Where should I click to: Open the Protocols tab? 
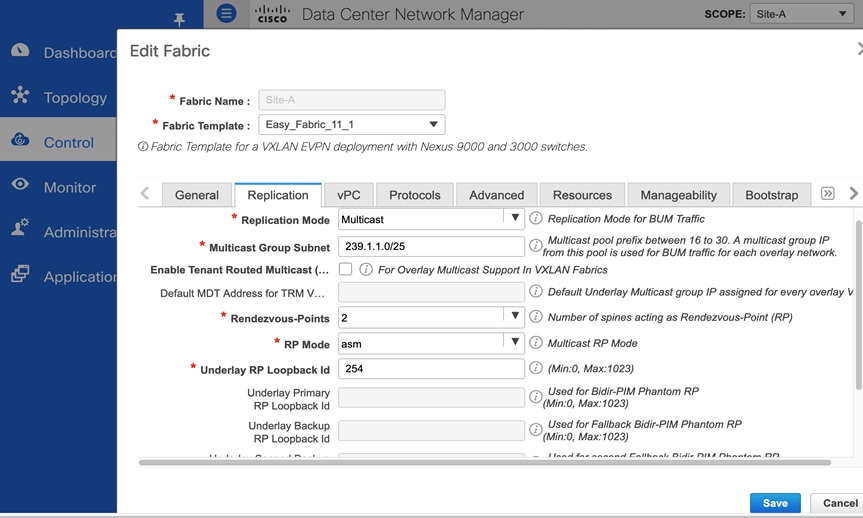coord(414,195)
